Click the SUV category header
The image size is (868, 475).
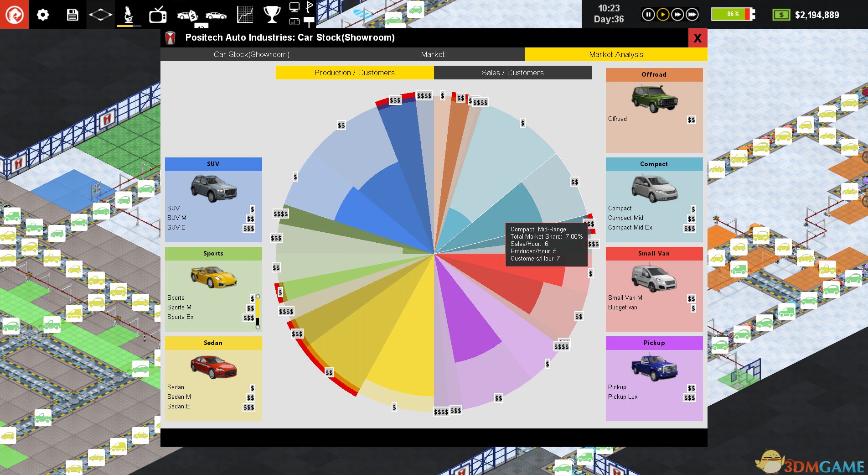pyautogui.click(x=213, y=164)
